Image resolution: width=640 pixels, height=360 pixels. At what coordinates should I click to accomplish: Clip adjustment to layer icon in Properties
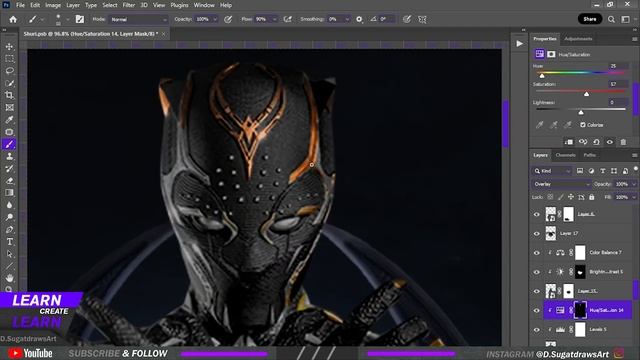point(569,142)
